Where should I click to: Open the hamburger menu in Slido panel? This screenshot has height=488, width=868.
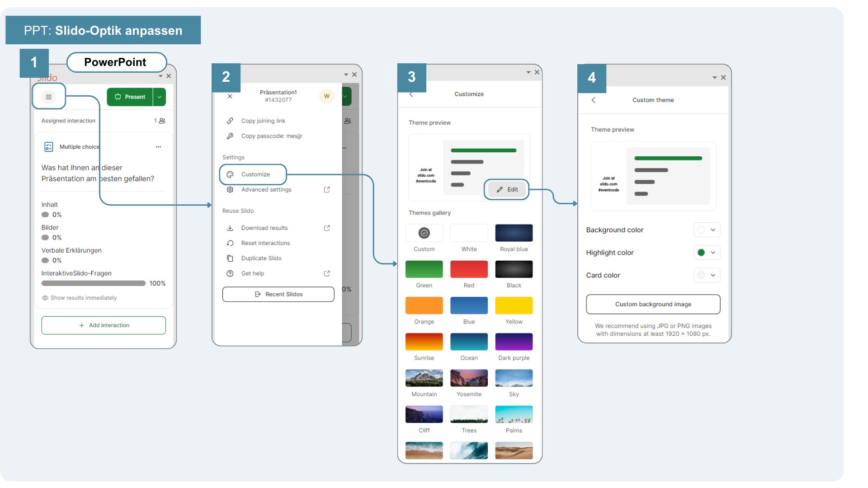49,97
